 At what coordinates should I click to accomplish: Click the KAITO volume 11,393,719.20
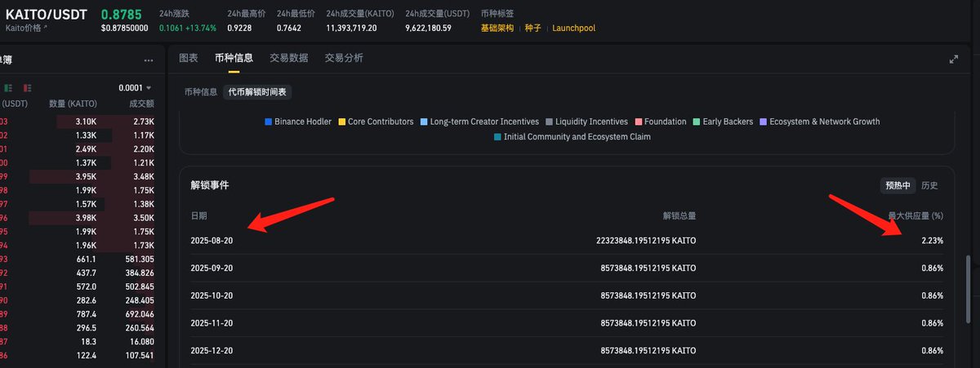351,28
